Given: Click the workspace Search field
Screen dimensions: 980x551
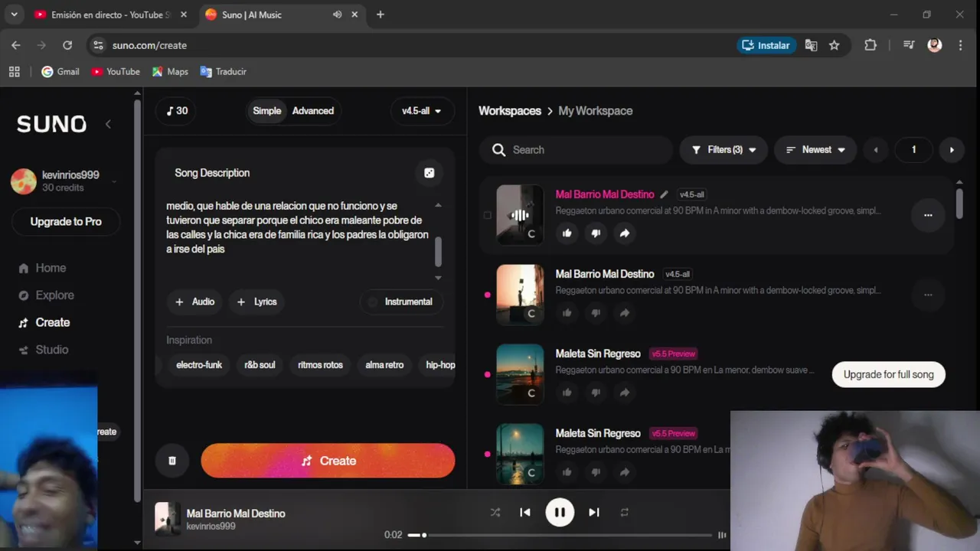Looking at the screenshot, I should pyautogui.click(x=576, y=150).
